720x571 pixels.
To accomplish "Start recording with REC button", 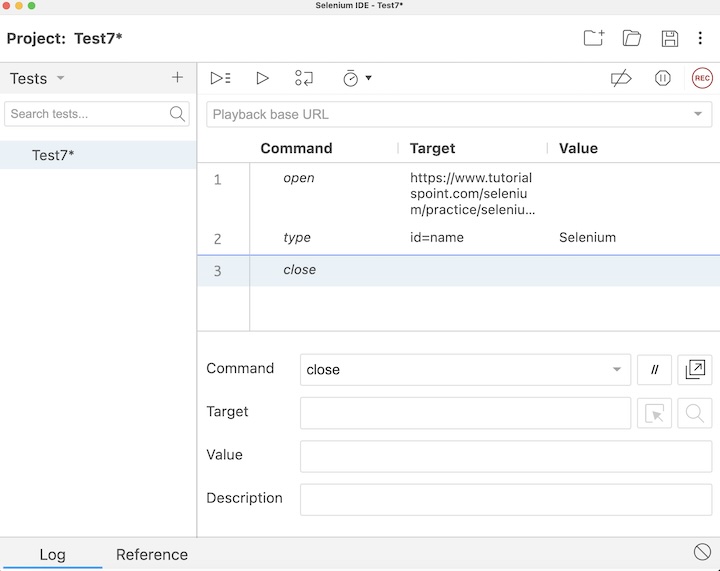I will click(702, 78).
